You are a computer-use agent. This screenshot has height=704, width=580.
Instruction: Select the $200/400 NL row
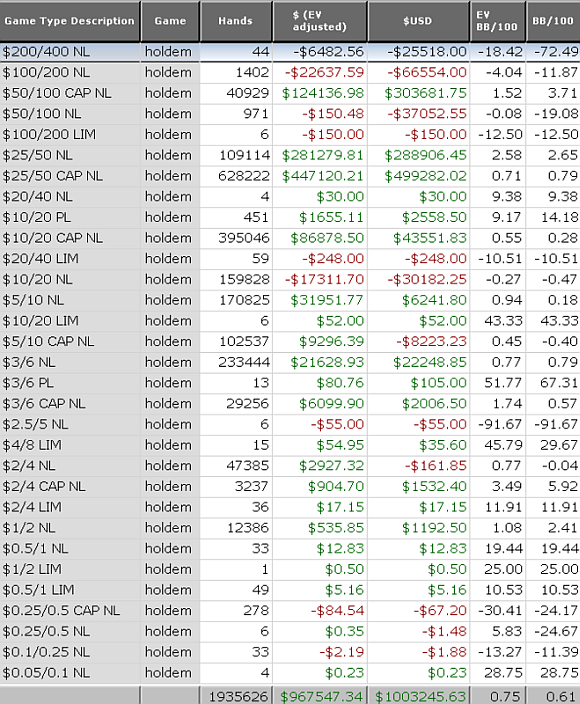coord(290,52)
